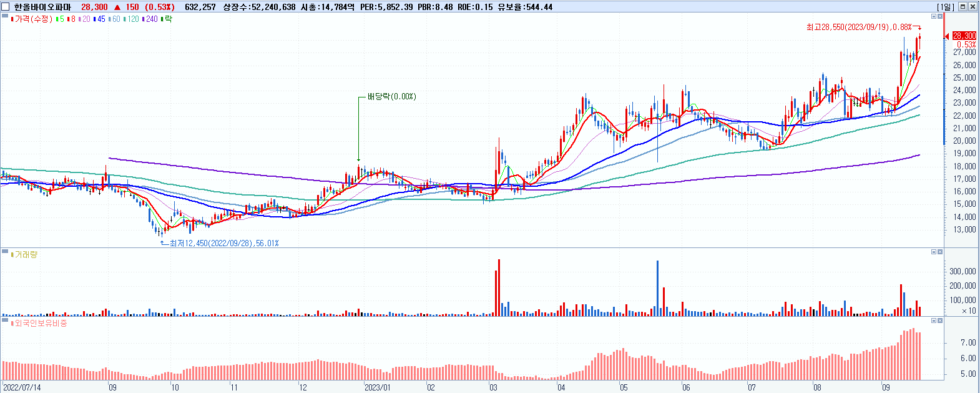Image resolution: width=980 pixels, height=393 pixels.
Task: Click the 배당락(0.00%) annotation label
Action: [391, 97]
